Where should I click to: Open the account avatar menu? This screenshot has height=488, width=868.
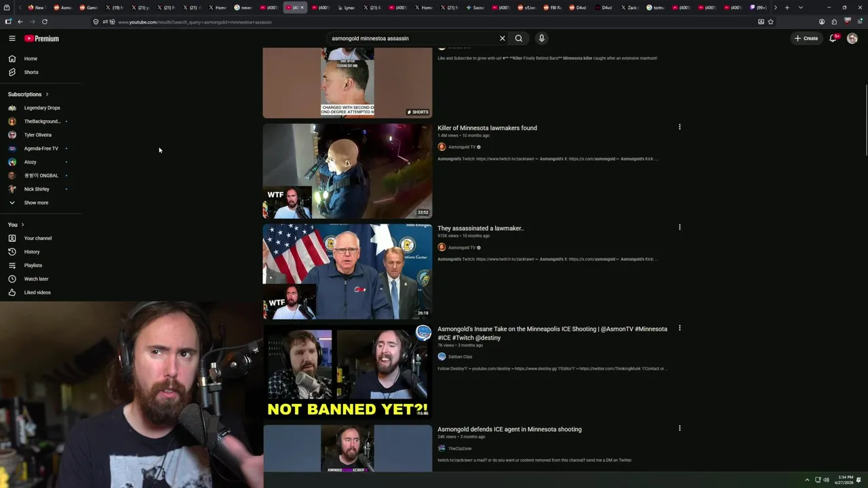852,39
